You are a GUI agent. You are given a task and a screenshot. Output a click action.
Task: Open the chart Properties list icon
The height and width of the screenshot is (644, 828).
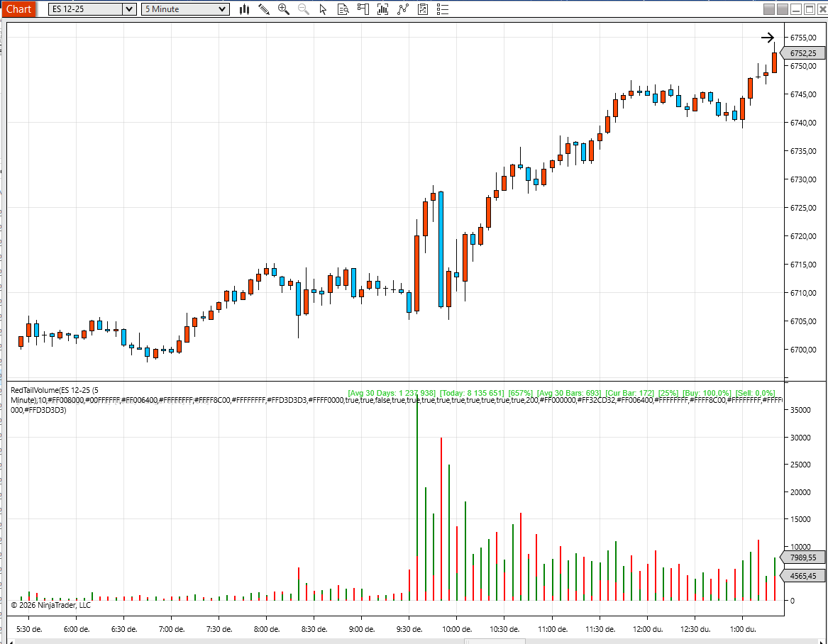(x=441, y=9)
